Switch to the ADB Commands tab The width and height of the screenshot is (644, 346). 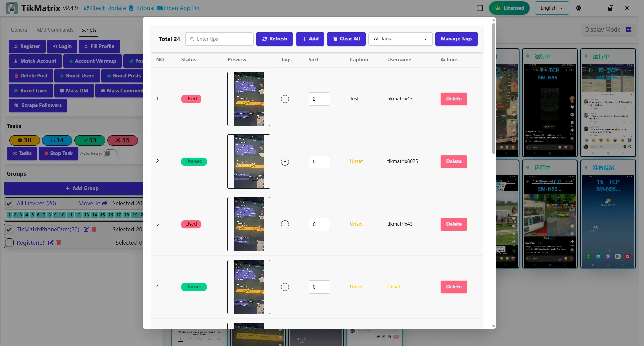pos(55,30)
